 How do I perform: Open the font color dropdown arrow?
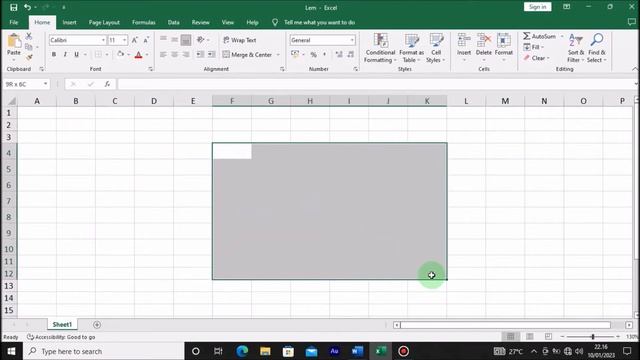(147, 55)
